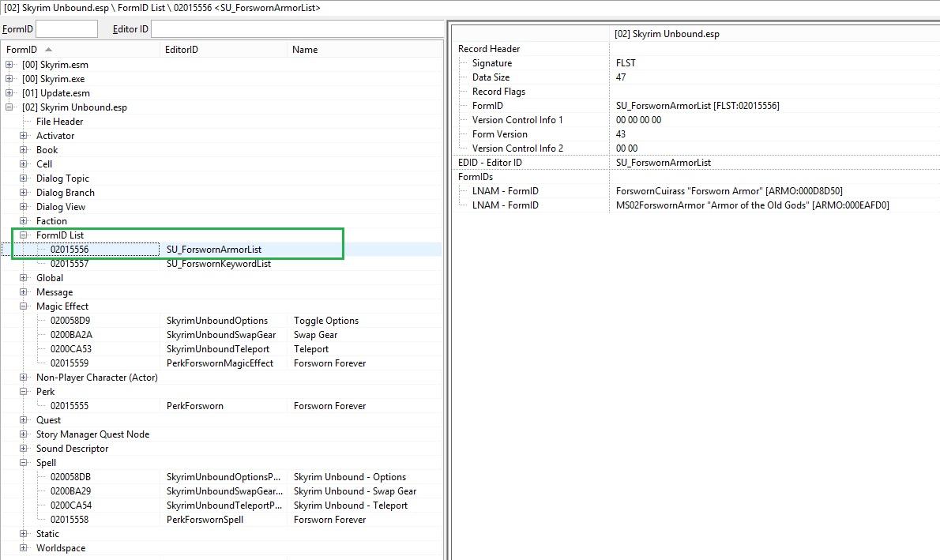Expand the [00] Skyrim.esm node
940x560 pixels.
9,64
